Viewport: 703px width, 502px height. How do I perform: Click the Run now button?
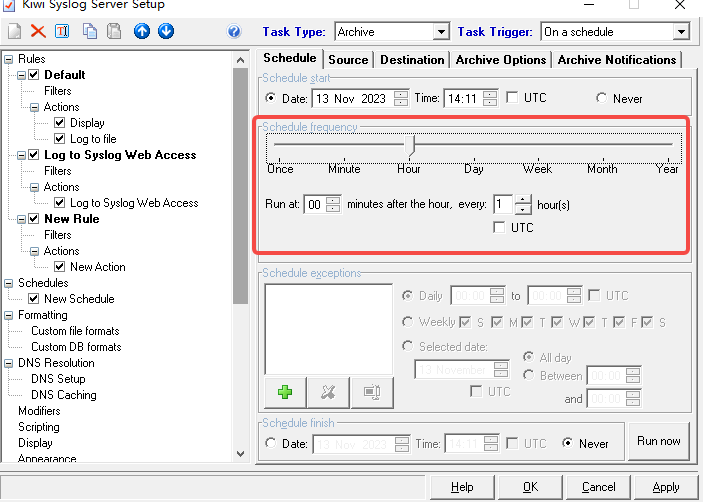tap(659, 441)
